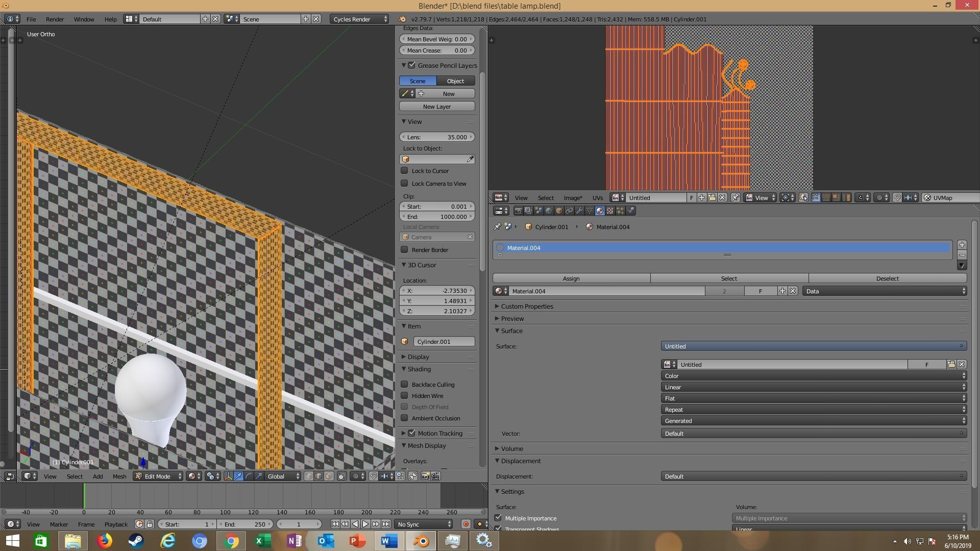The height and width of the screenshot is (551, 980).
Task: Toggle Backface Culling option
Action: [405, 385]
